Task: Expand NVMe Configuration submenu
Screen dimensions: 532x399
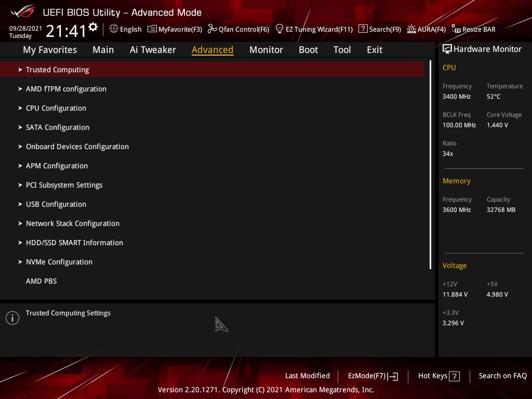Action: pos(59,262)
